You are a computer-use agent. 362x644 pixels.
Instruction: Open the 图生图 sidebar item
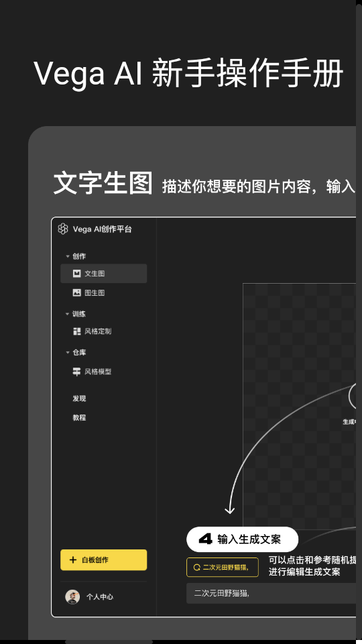tap(95, 293)
